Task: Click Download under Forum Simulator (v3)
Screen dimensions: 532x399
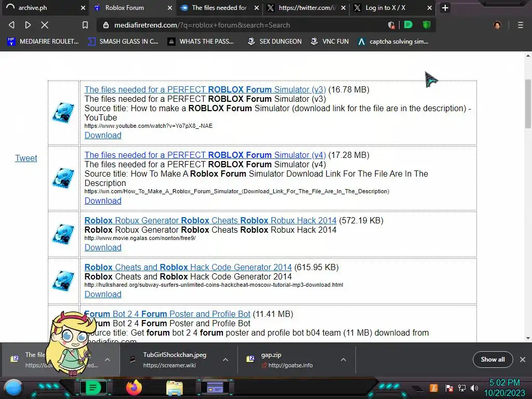Action: point(103,136)
